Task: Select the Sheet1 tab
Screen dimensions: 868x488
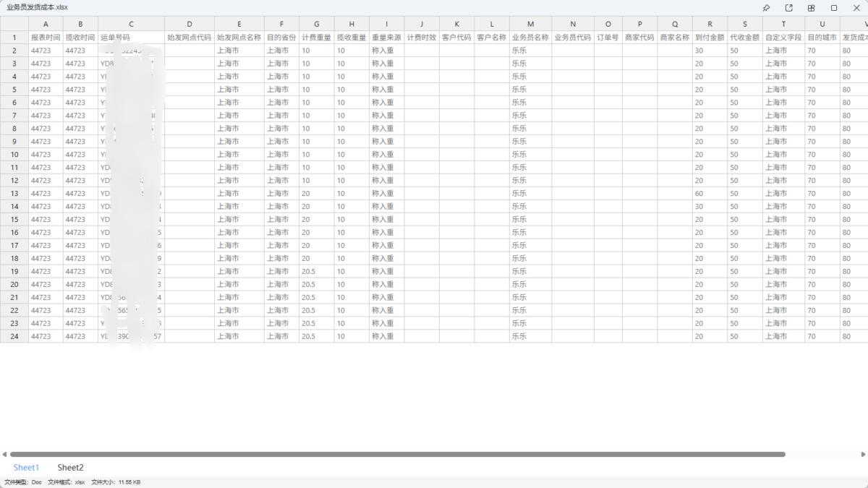Action: (26, 468)
